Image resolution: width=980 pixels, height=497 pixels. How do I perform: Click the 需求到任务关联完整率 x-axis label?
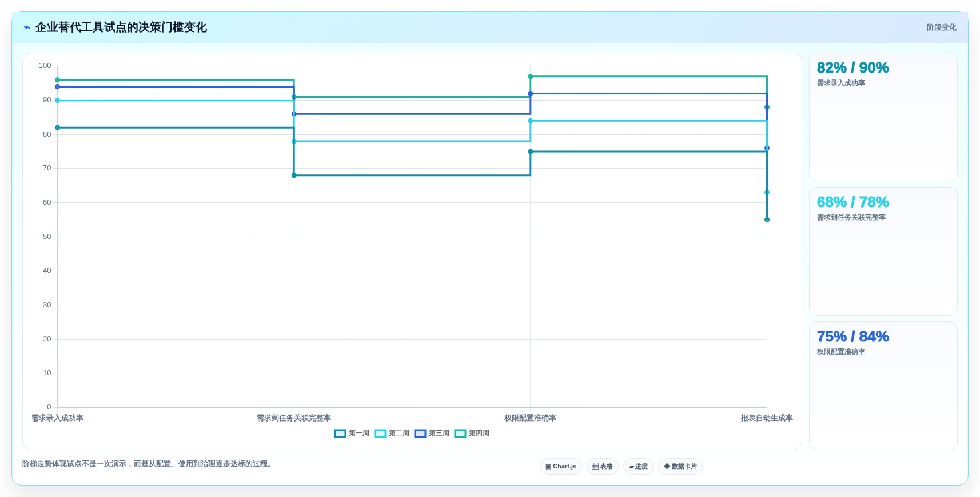click(x=294, y=418)
